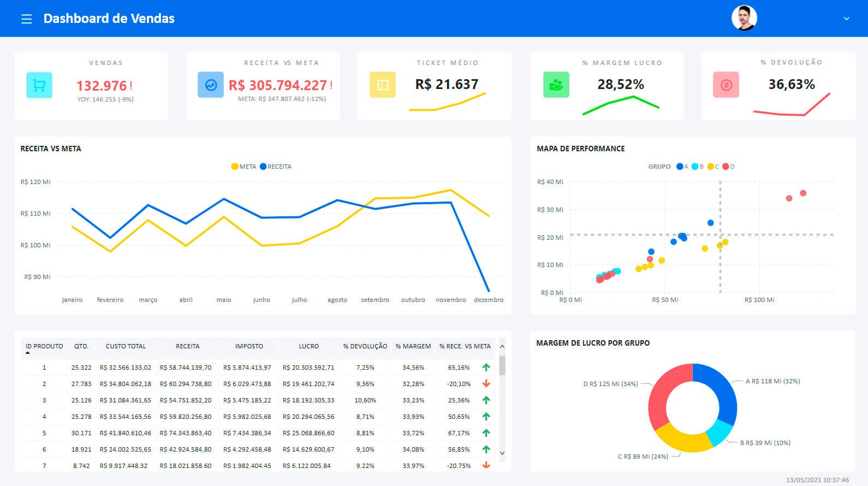Screen dimensions: 868x486
Task: Click the R$ 21.637 ticket value
Action: pos(447,85)
